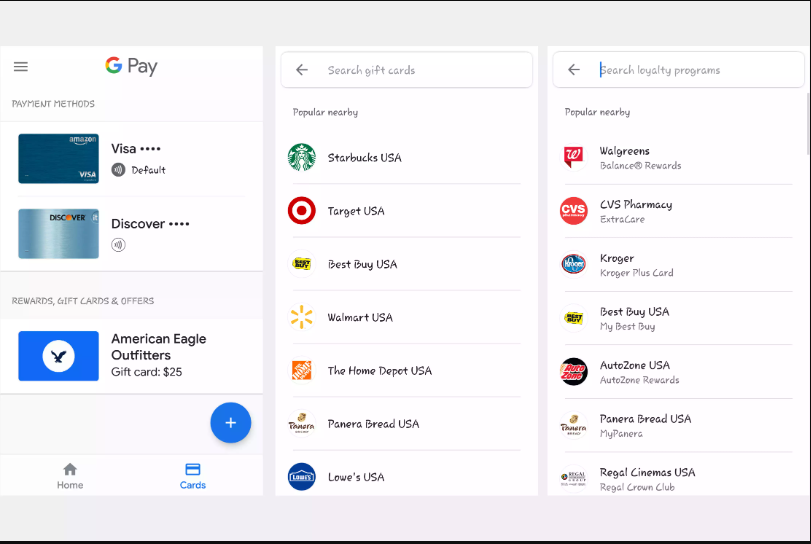Screen dimensions: 811x544
Task: Focus the Search loyalty programs field
Action: click(x=679, y=70)
